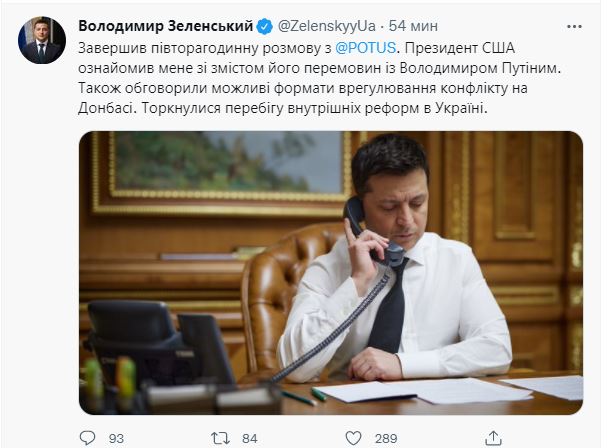The width and height of the screenshot is (613, 448).
Task: Open the @POTUS mention link
Action: 366,48
